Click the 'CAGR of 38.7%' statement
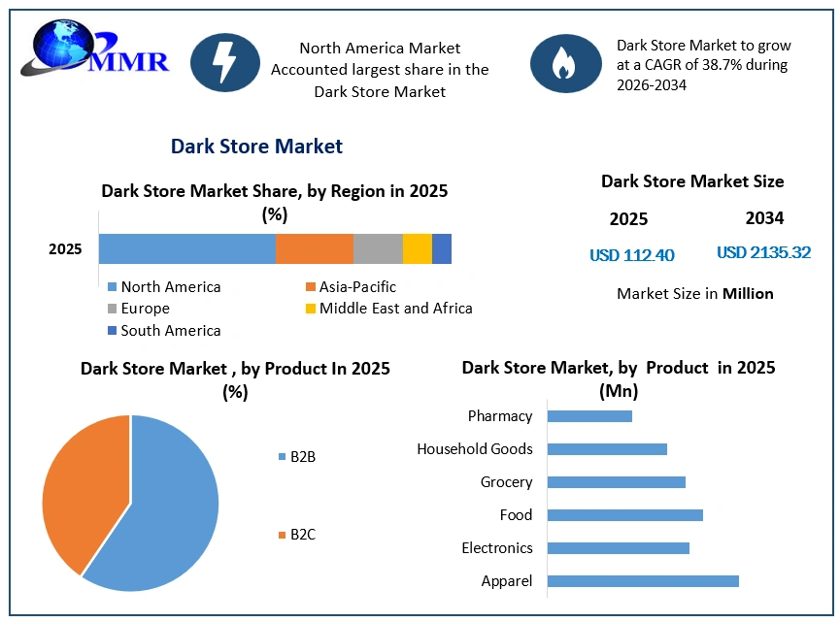The height and width of the screenshot is (622, 840). click(x=704, y=65)
